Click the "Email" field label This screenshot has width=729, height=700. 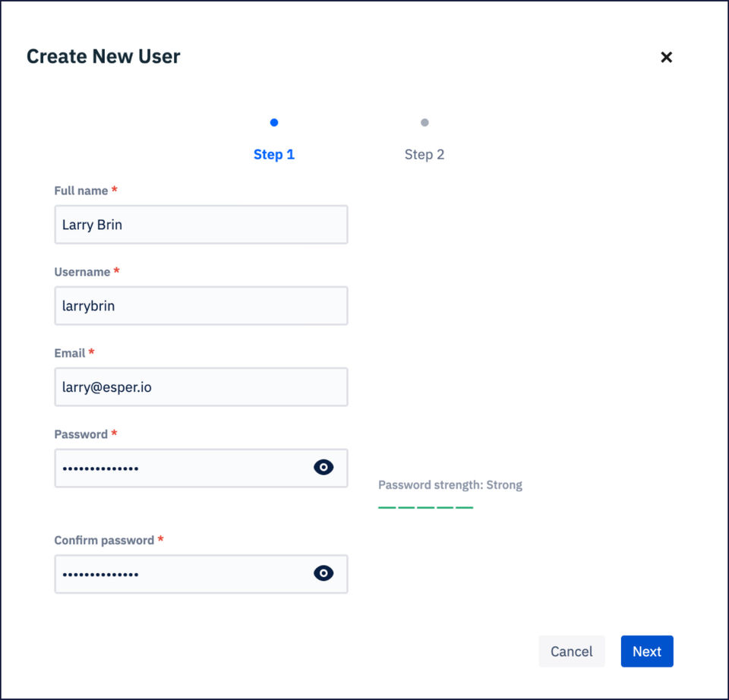click(x=70, y=353)
